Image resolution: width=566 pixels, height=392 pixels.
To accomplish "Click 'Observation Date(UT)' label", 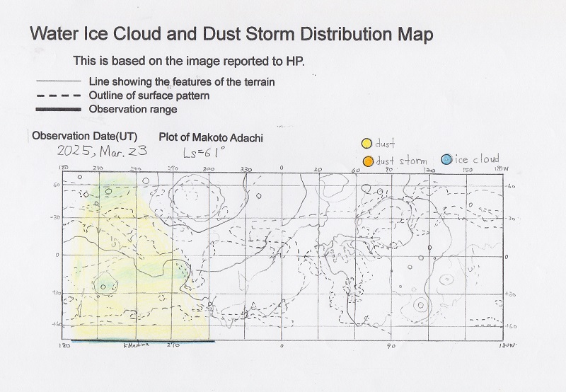I will (x=85, y=136).
